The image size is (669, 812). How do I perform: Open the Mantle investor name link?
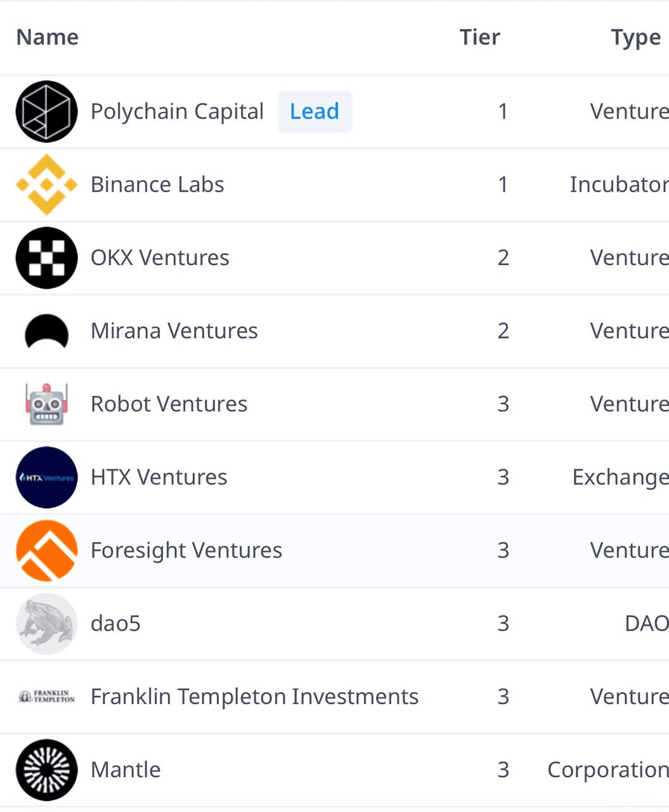(126, 770)
